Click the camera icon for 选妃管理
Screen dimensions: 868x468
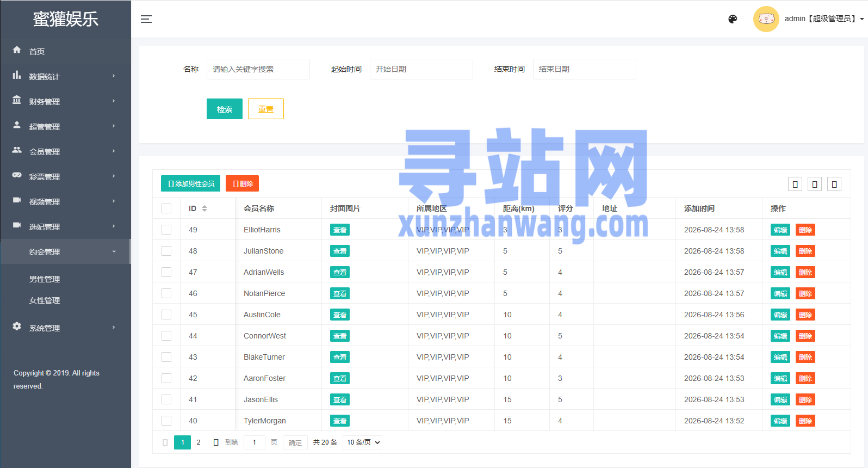17,225
